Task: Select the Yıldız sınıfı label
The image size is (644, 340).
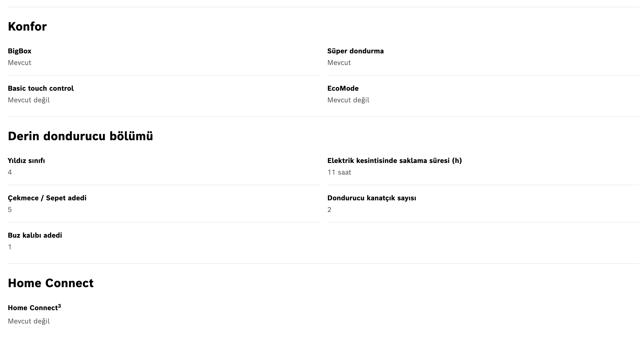Action: 26,161
